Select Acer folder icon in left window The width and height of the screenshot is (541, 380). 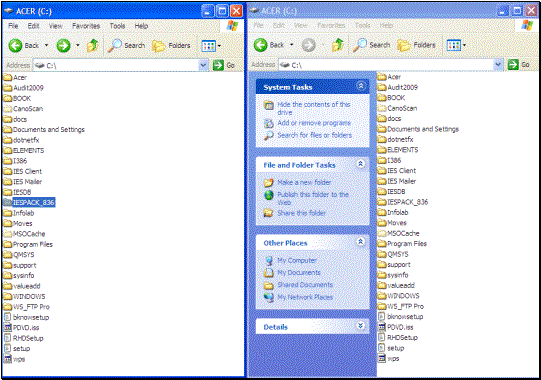pyautogui.click(x=8, y=77)
